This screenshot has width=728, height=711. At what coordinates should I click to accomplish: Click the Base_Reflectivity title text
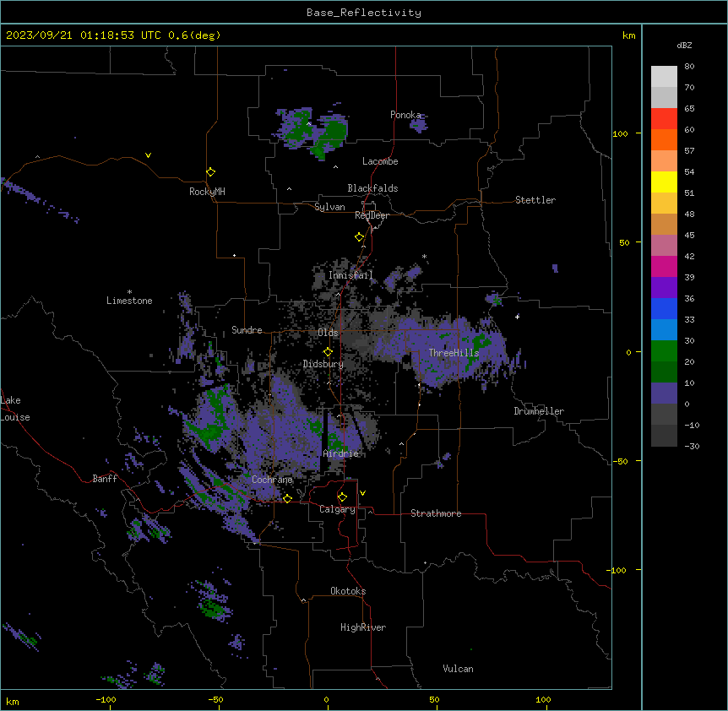(x=364, y=13)
